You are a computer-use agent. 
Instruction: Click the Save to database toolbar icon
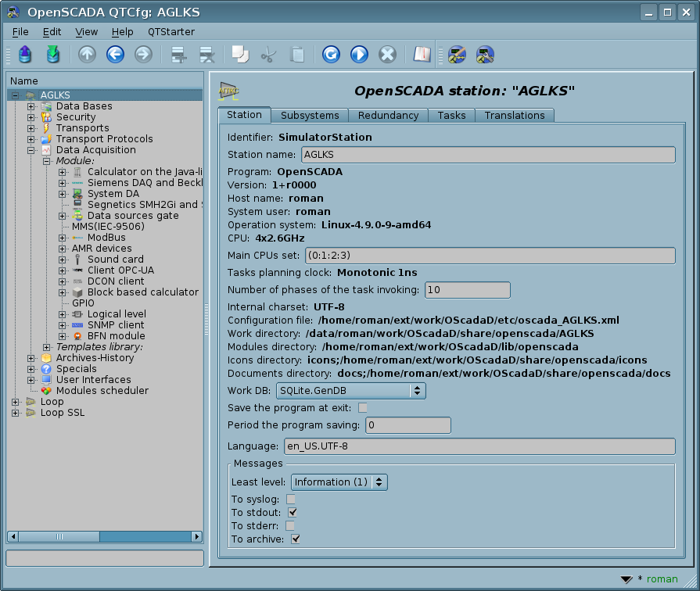(53, 55)
